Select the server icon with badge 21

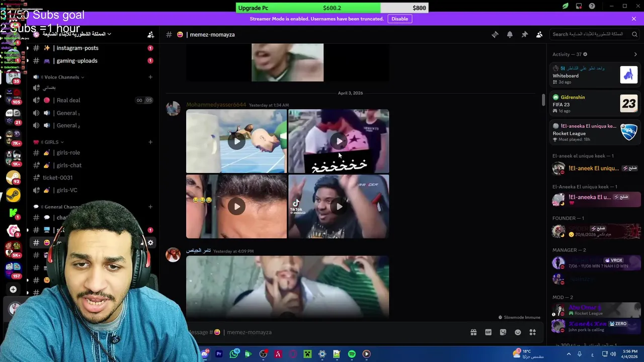[x=13, y=116]
